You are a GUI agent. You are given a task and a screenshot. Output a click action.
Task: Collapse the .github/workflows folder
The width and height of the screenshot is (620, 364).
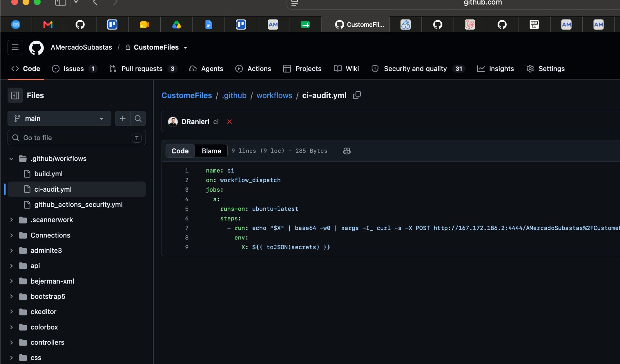tap(11, 159)
